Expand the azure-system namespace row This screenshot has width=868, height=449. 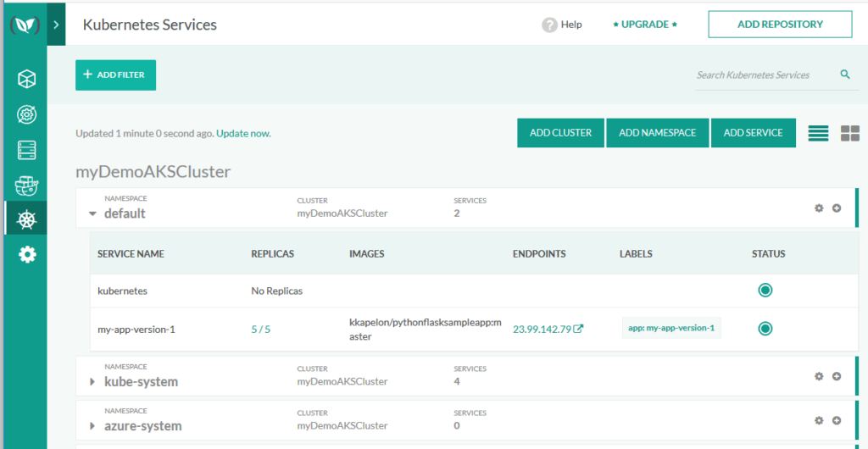92,426
